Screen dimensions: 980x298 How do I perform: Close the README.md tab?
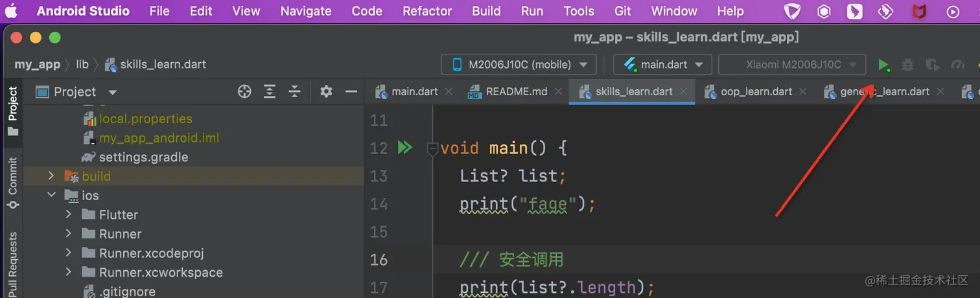tap(558, 92)
